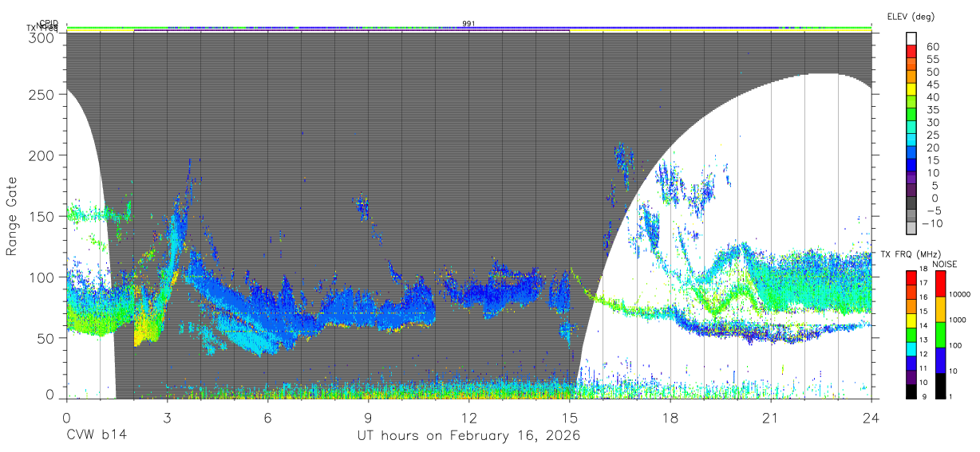Click the cyan 12 MHz swatch in TX FRQ colorbar
This screenshot has height=452, width=980.
(x=911, y=348)
